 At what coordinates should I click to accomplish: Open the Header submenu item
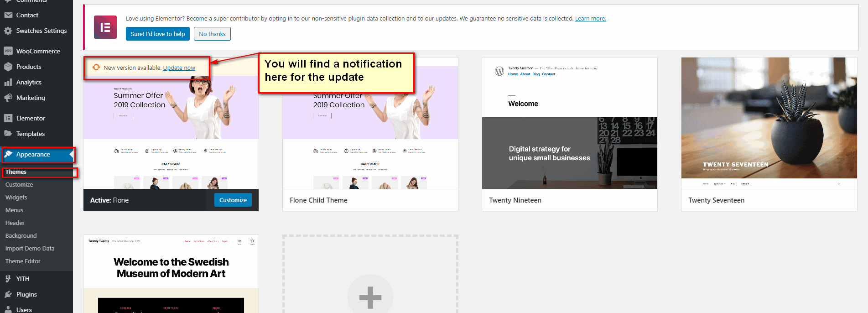tap(15, 223)
